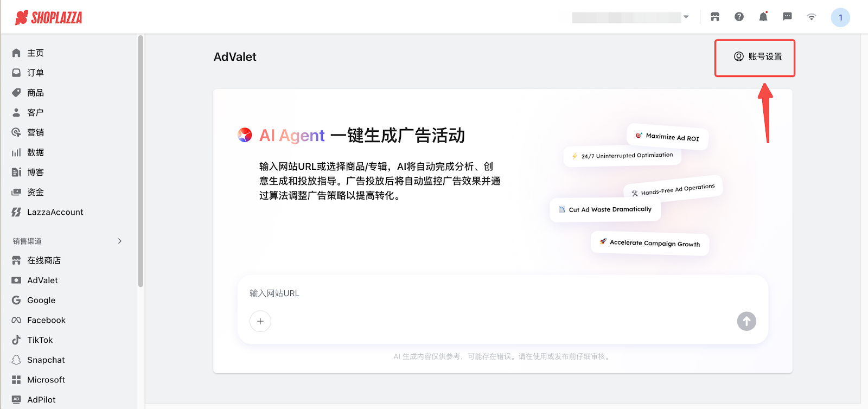Click the SHOPLAZZA logo
868x409 pixels.
click(49, 18)
